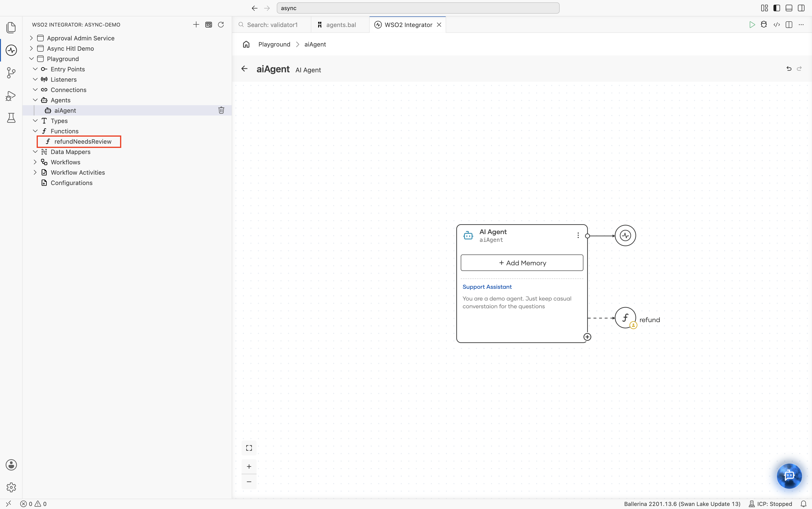Screen dimensions: 812x509
Task: Run the integration with the play icon
Action: coord(752,25)
